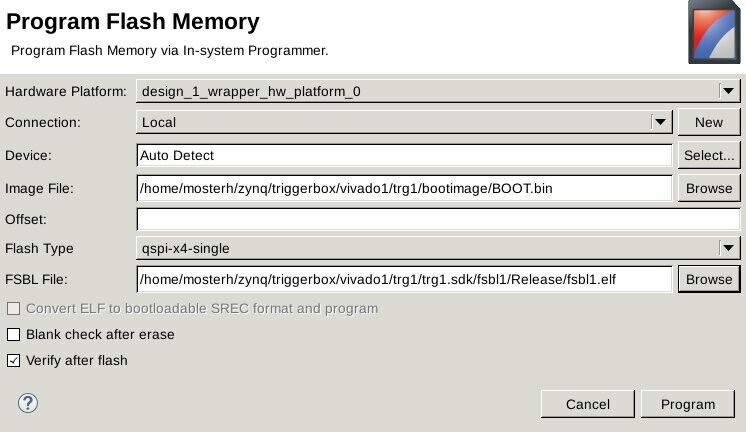Browse for the FSBL File

709,279
